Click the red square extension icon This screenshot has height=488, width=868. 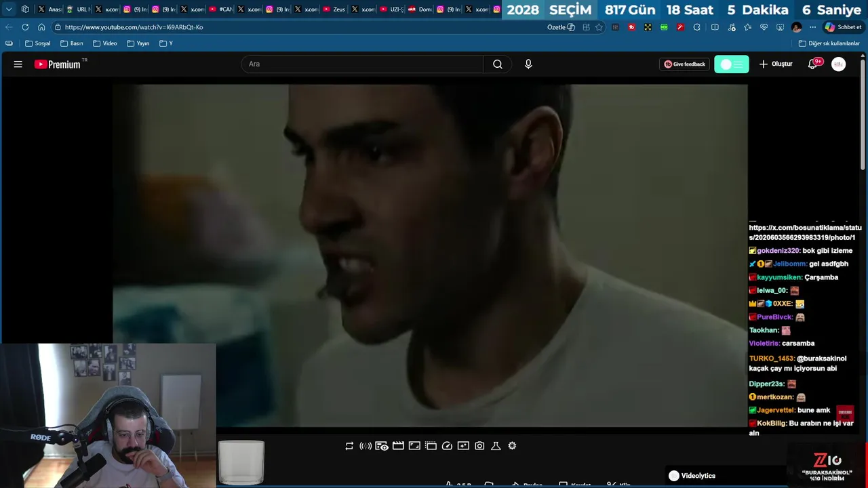(x=631, y=27)
